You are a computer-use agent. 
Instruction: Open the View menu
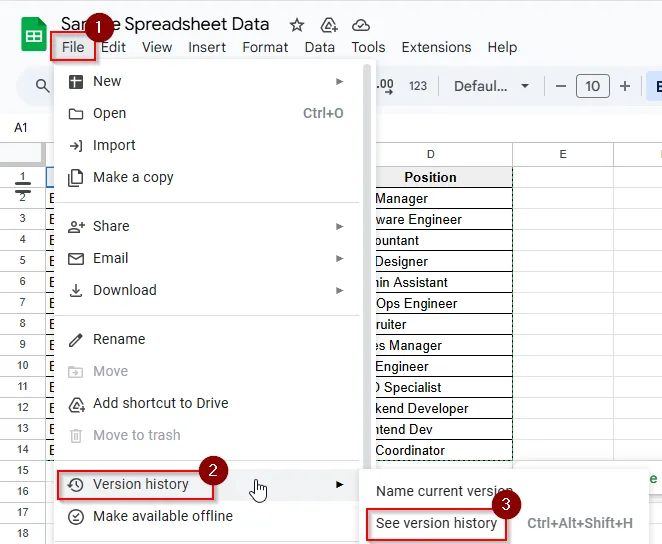(157, 47)
